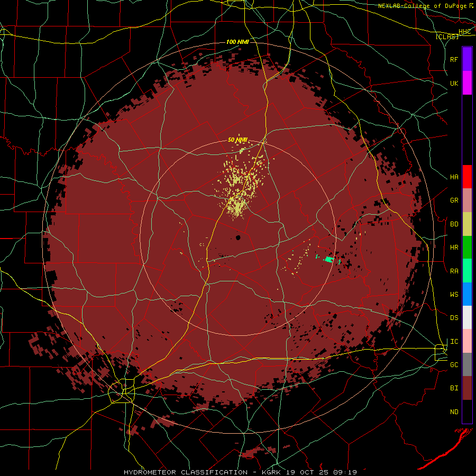Click the GR pinkish color swatch
The image size is (476, 476).
467,200
